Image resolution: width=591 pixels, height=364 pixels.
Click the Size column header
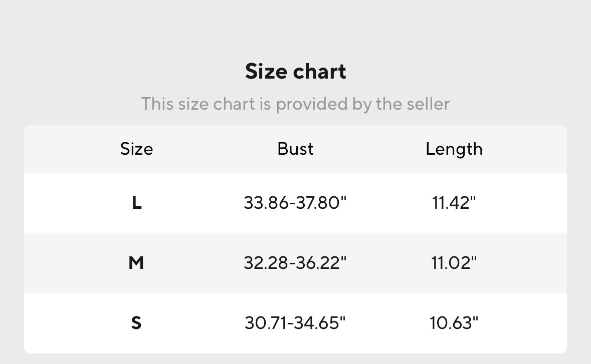136,149
